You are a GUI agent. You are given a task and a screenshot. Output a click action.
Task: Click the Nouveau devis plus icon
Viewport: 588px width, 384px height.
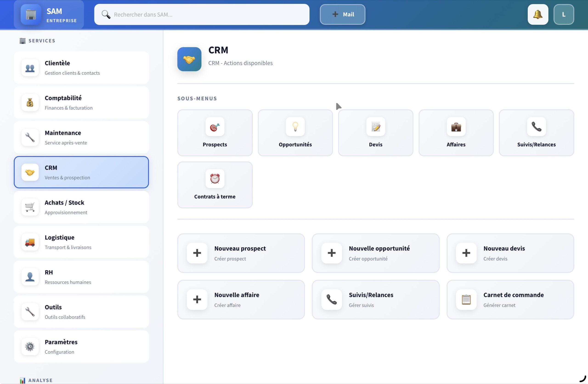point(466,253)
